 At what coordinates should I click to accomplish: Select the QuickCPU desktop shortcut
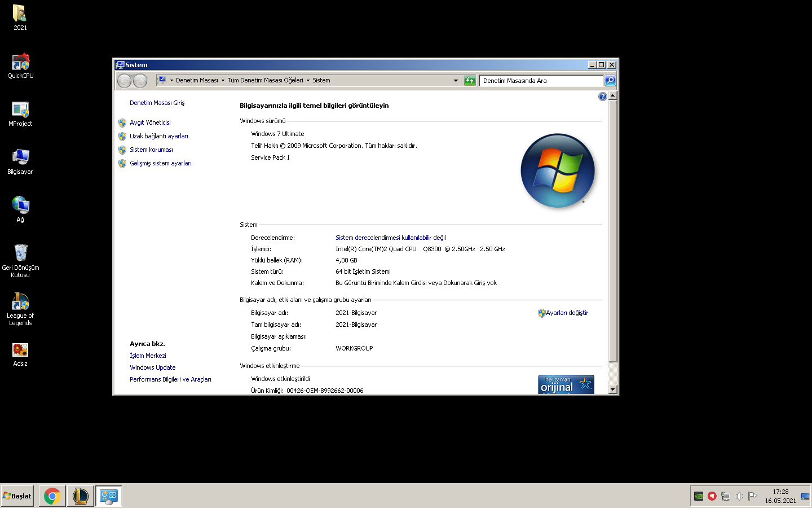[x=20, y=65]
